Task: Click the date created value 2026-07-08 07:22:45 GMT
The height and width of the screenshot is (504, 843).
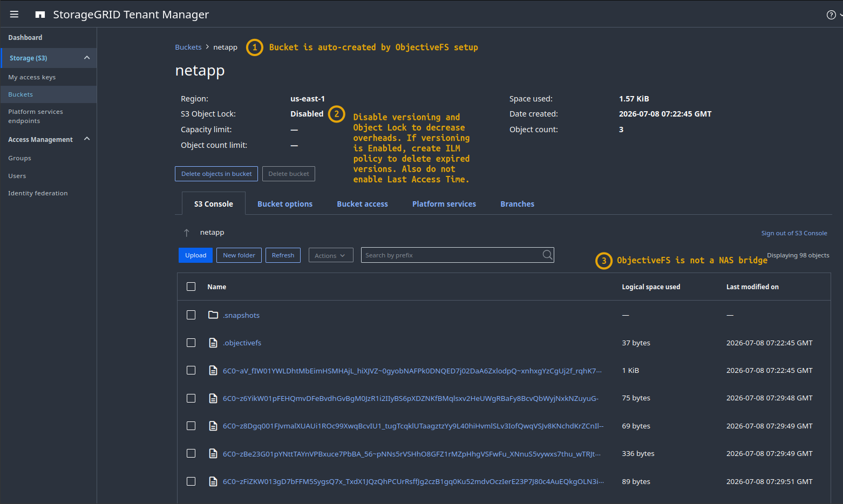Action: [665, 114]
